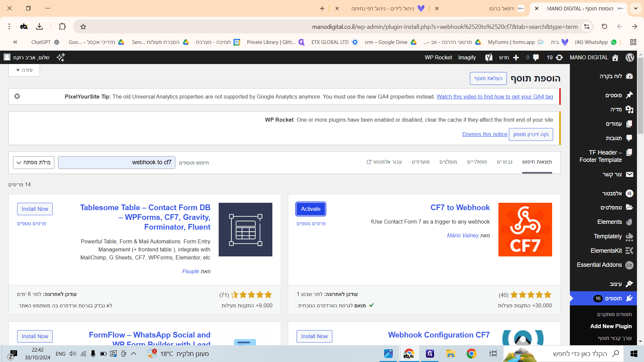
Task: Open the comments bubble in admin bar
Action: (536, 57)
